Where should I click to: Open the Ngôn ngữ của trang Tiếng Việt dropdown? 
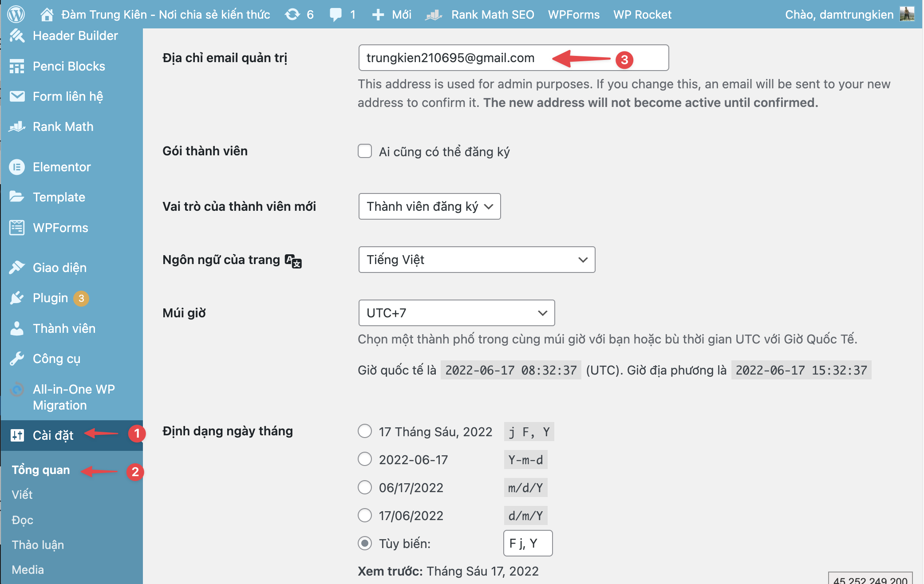click(x=477, y=260)
